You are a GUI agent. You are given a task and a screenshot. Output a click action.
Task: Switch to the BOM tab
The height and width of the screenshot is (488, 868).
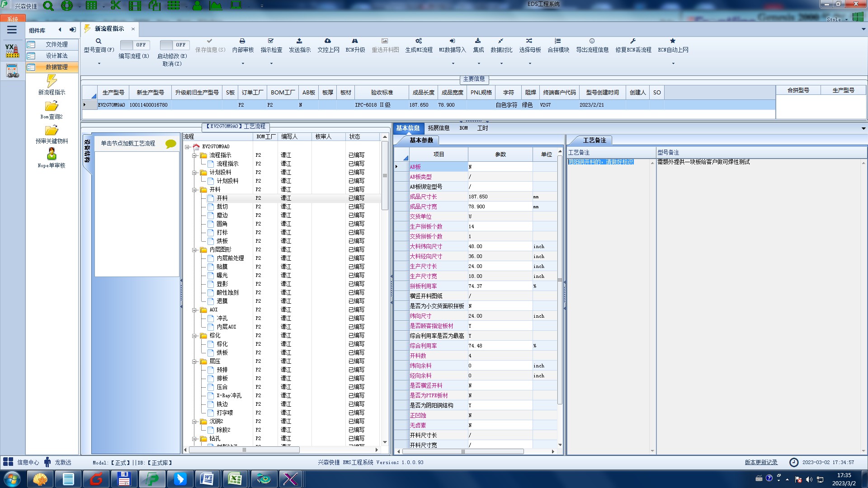click(x=463, y=128)
